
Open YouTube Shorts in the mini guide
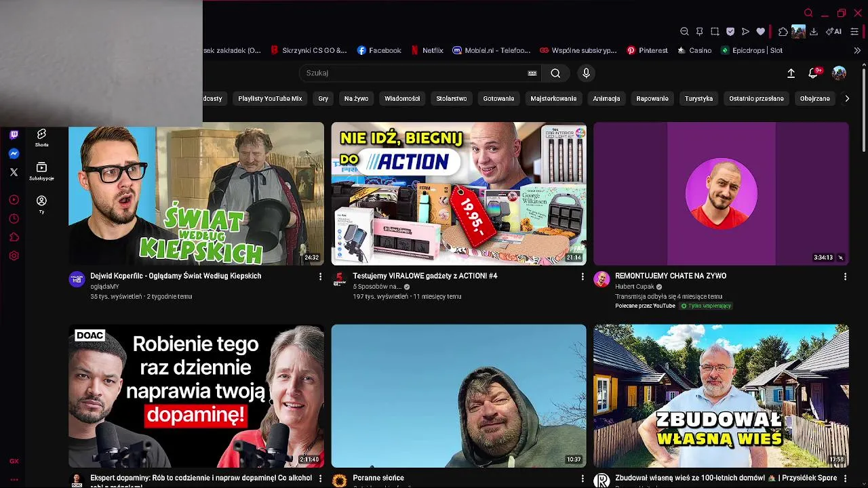pyautogui.click(x=41, y=138)
